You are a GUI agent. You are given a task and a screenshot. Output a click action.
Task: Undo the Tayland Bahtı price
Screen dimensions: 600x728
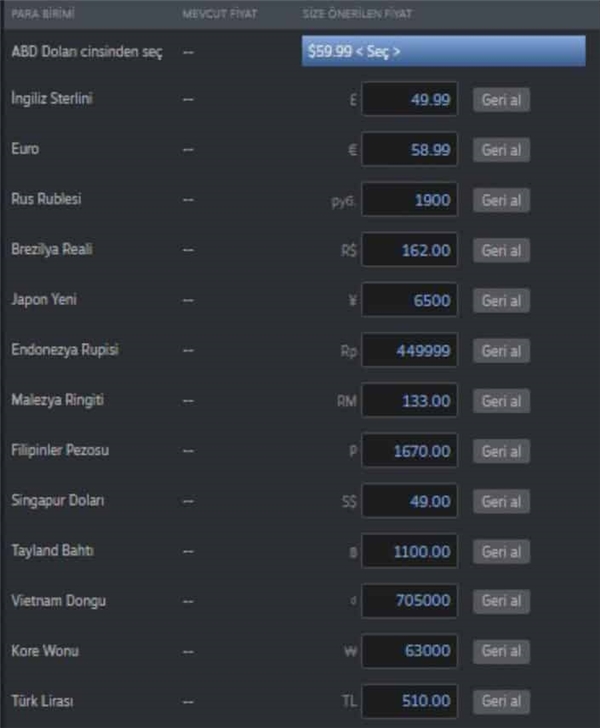tap(501, 551)
